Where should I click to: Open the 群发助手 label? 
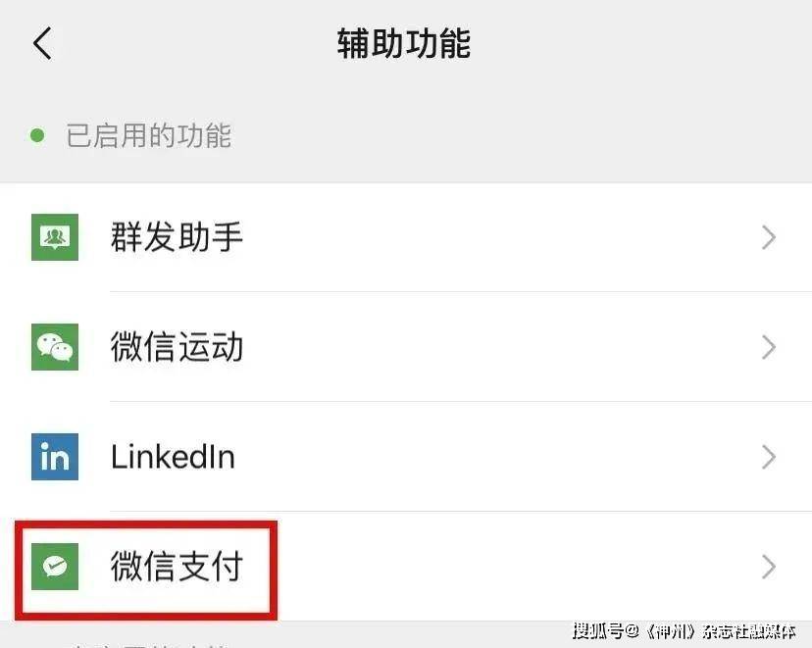[x=177, y=237]
